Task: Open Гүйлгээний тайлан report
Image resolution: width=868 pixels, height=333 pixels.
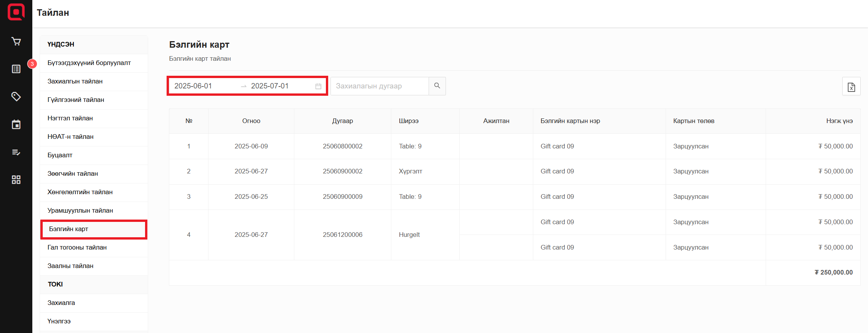Action: [76, 100]
